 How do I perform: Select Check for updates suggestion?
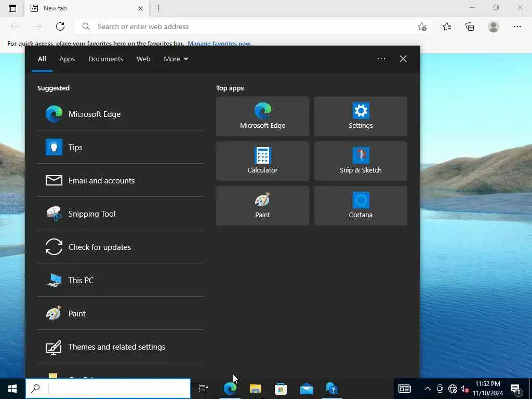point(121,247)
